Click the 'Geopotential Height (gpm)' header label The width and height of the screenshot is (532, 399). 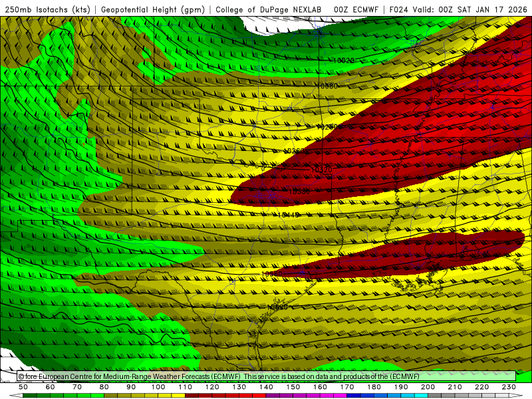click(153, 9)
